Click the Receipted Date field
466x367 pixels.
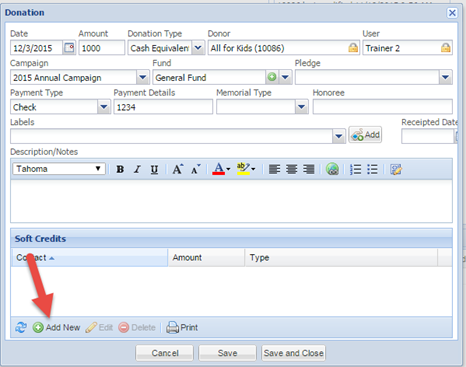[x=428, y=136]
